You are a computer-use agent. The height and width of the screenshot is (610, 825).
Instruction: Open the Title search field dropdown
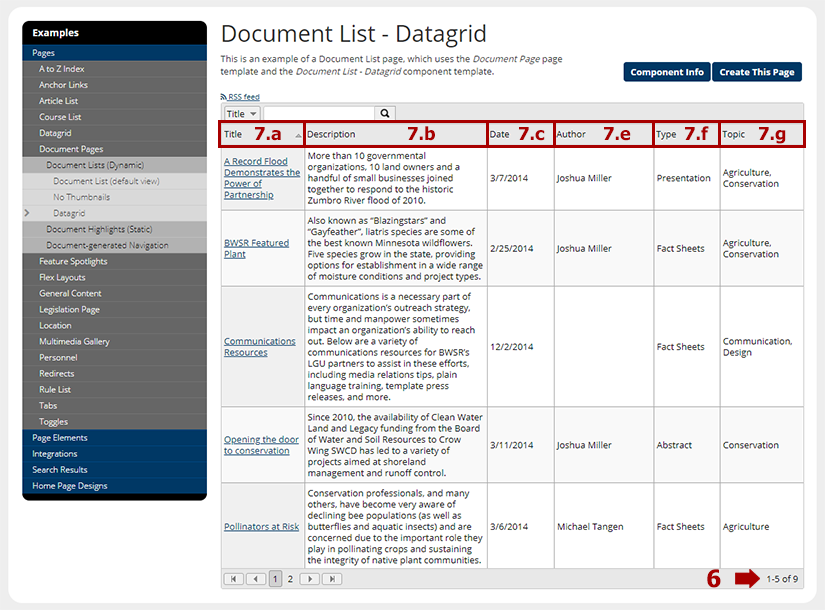tap(242, 114)
